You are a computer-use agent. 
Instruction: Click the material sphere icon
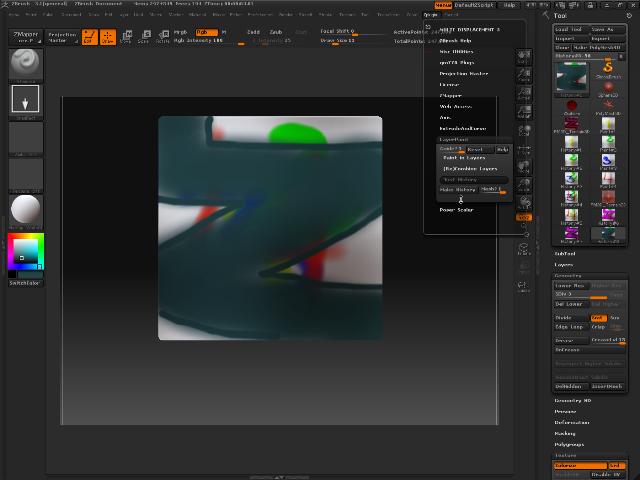coord(25,209)
